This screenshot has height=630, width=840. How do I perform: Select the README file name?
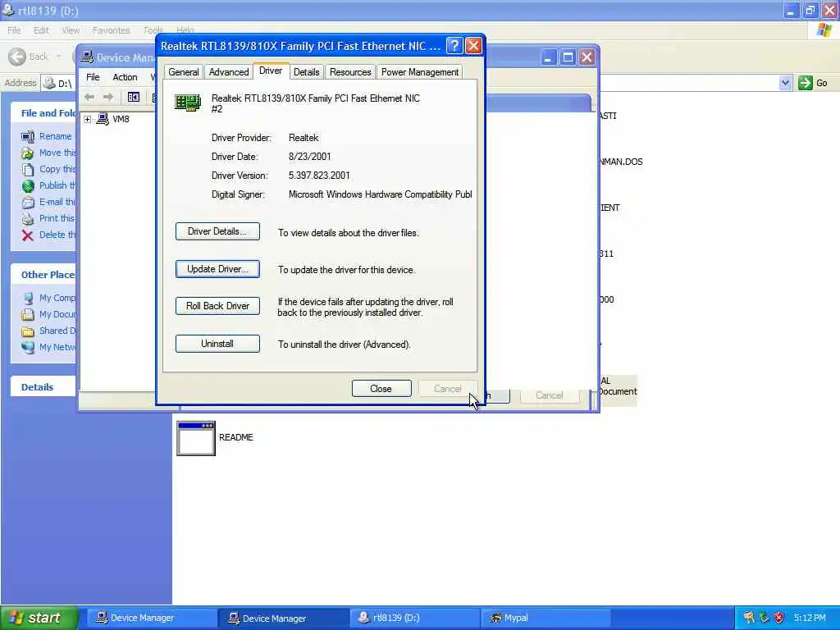coord(235,437)
